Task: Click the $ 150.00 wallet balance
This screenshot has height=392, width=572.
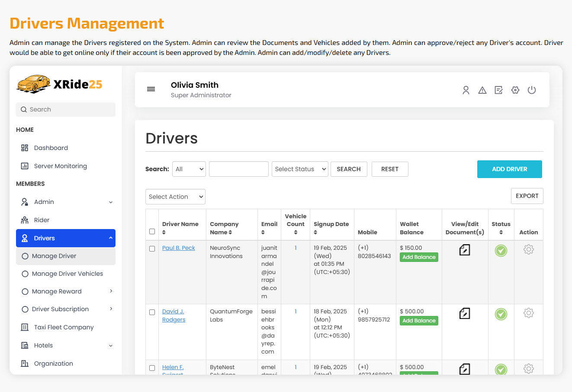Action: click(x=411, y=248)
